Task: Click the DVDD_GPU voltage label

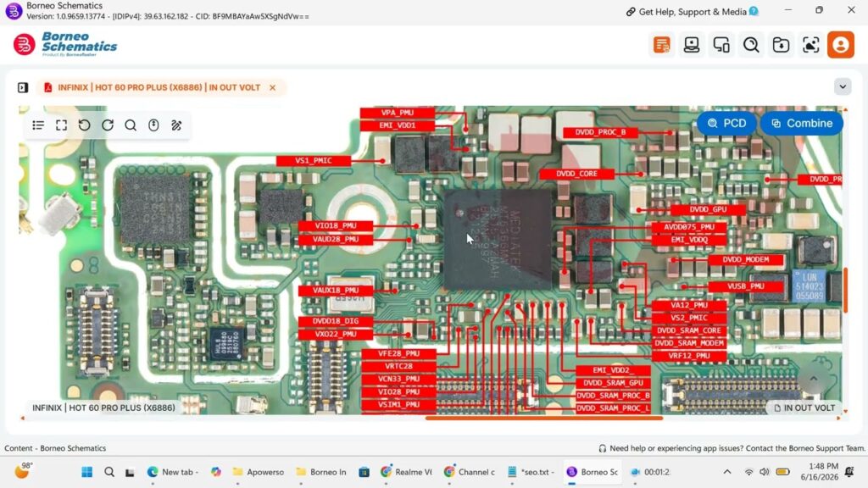Action: tap(708, 210)
